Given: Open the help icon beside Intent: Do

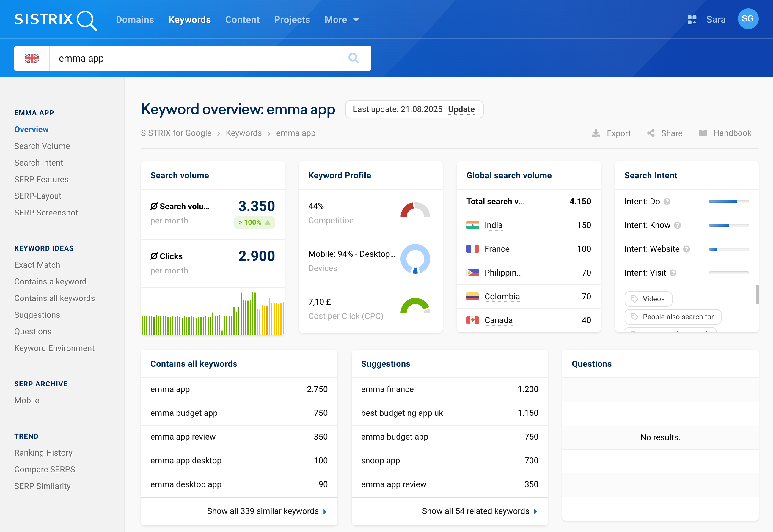Looking at the screenshot, I should pos(667,201).
